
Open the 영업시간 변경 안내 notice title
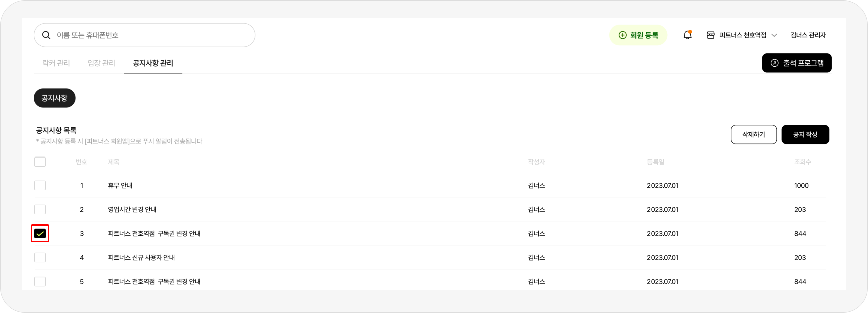[x=132, y=209]
